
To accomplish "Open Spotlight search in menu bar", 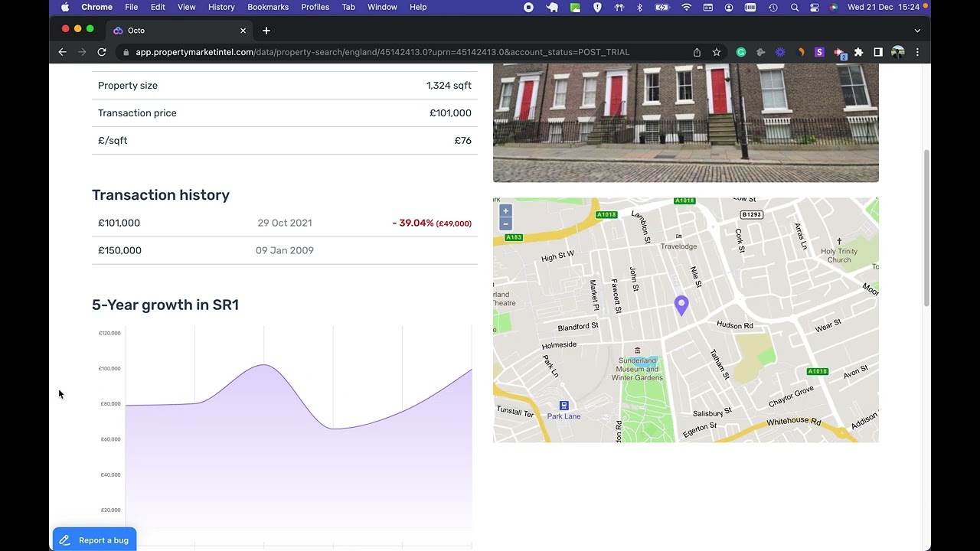I will coord(795,7).
